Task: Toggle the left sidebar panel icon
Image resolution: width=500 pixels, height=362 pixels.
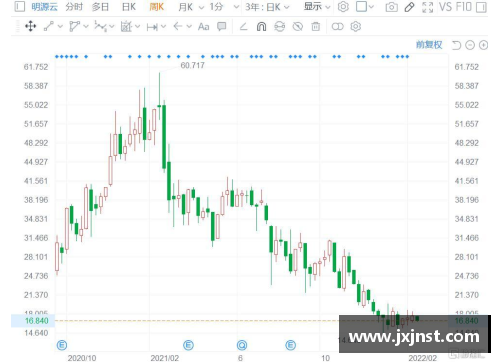Action: pos(20,6)
